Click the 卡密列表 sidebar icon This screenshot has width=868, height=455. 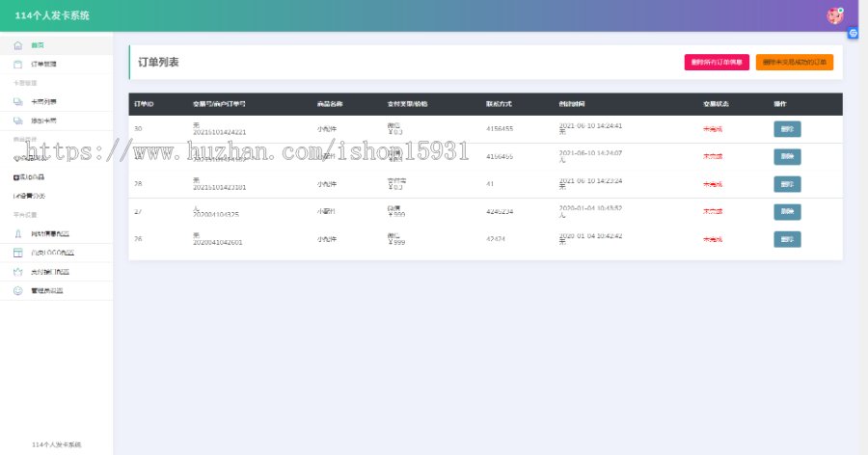click(17, 102)
